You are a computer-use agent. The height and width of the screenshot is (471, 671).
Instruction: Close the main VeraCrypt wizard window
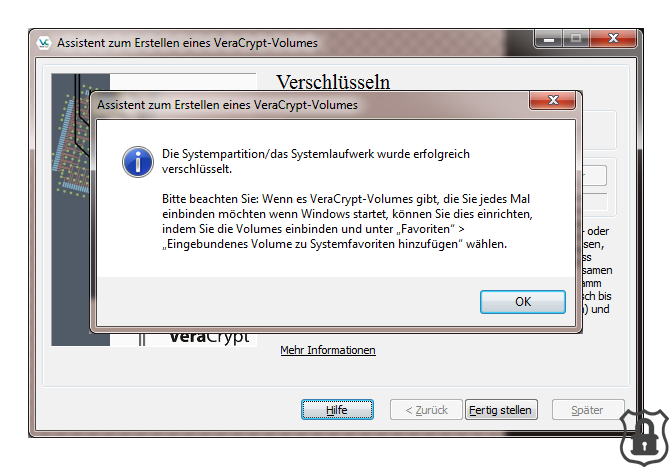[613, 39]
